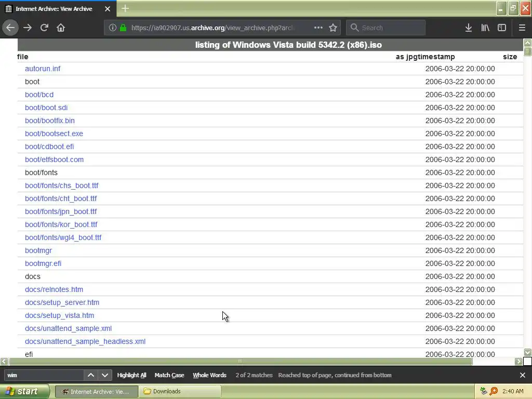
Task: Toggle Match Case in find bar
Action: (169, 375)
